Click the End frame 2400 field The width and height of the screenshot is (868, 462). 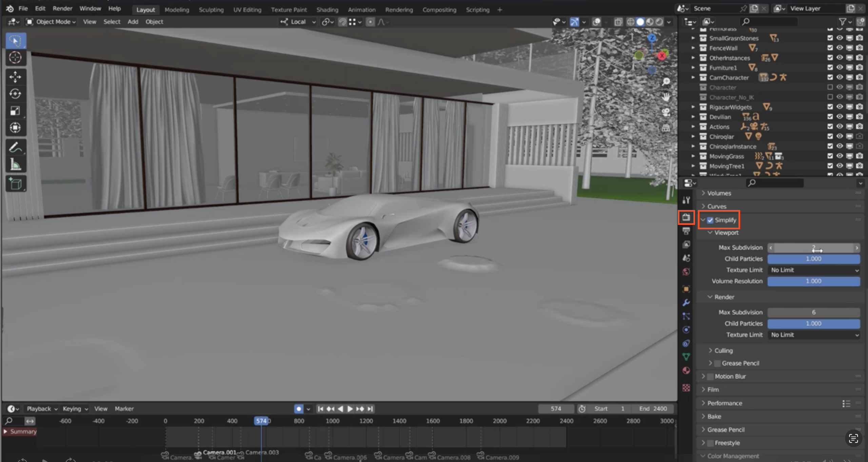653,409
